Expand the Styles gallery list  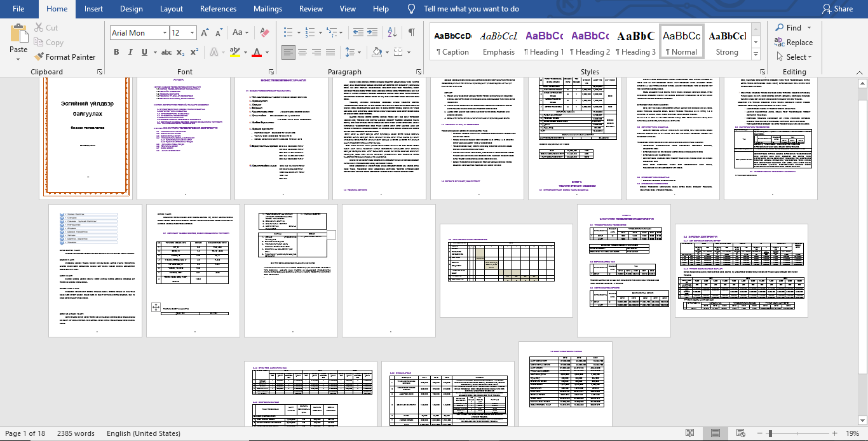click(x=756, y=54)
